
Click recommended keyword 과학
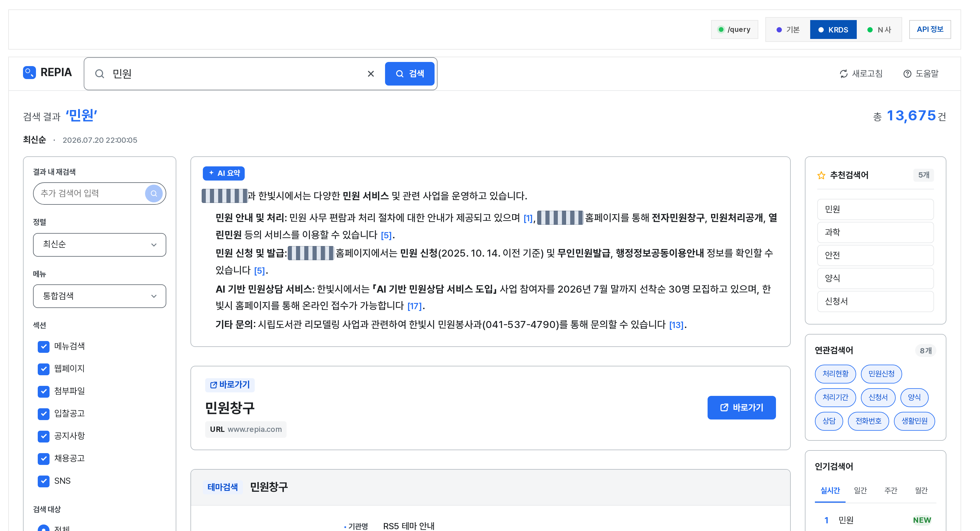(875, 232)
